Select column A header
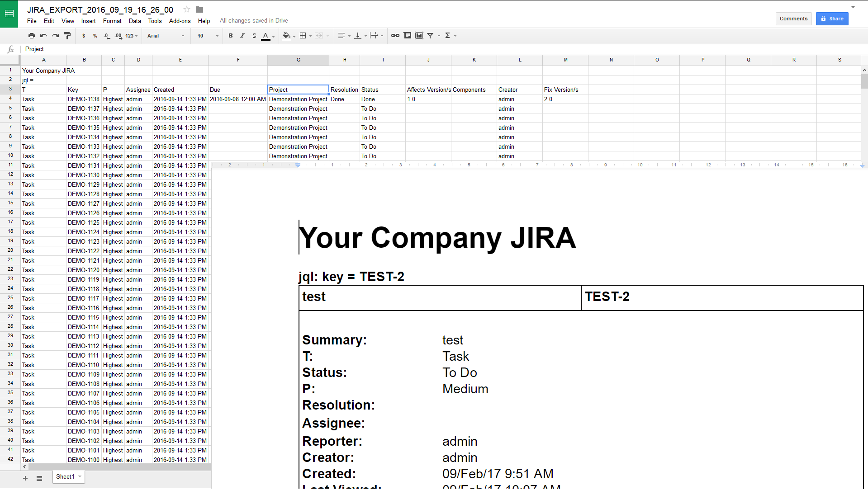 click(43, 60)
